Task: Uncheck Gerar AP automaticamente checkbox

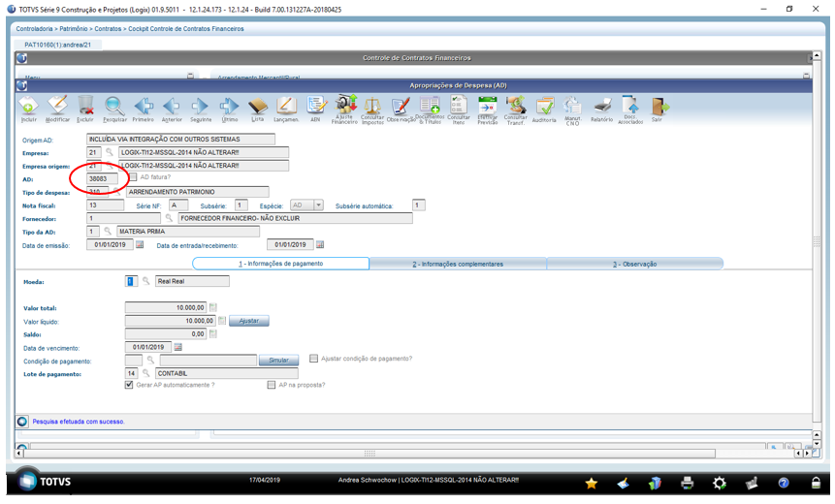Action: point(129,384)
